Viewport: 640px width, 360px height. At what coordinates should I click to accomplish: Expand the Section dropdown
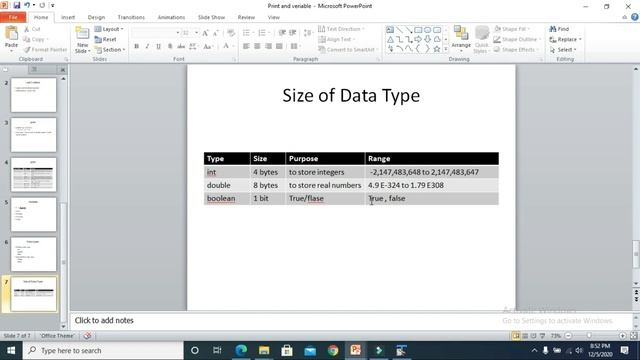pos(110,49)
